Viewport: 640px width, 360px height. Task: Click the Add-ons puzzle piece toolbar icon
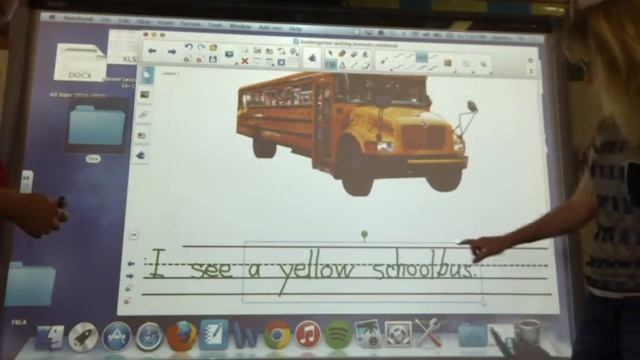point(312,58)
